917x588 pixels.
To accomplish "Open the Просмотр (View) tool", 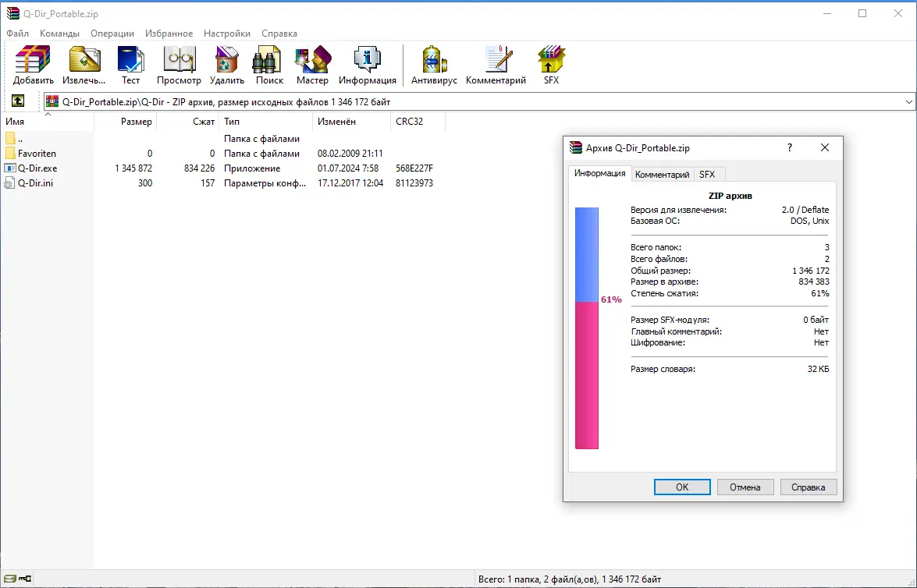I will coord(179,65).
